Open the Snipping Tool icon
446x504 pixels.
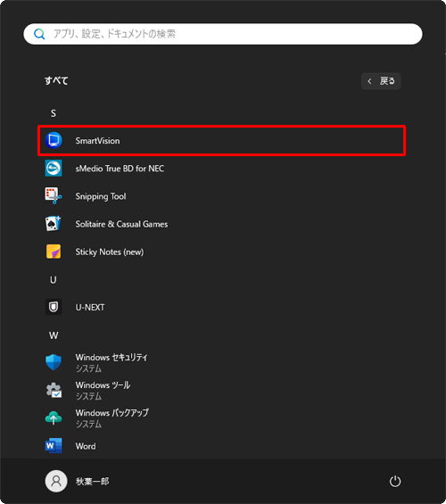point(54,195)
